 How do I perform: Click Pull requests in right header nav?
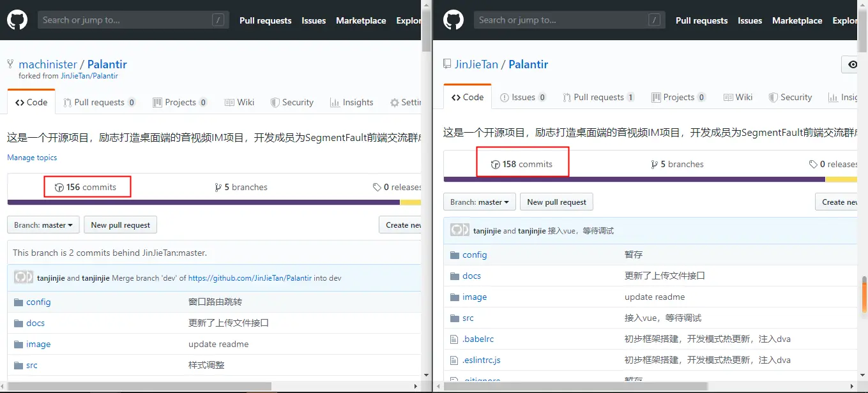(701, 20)
